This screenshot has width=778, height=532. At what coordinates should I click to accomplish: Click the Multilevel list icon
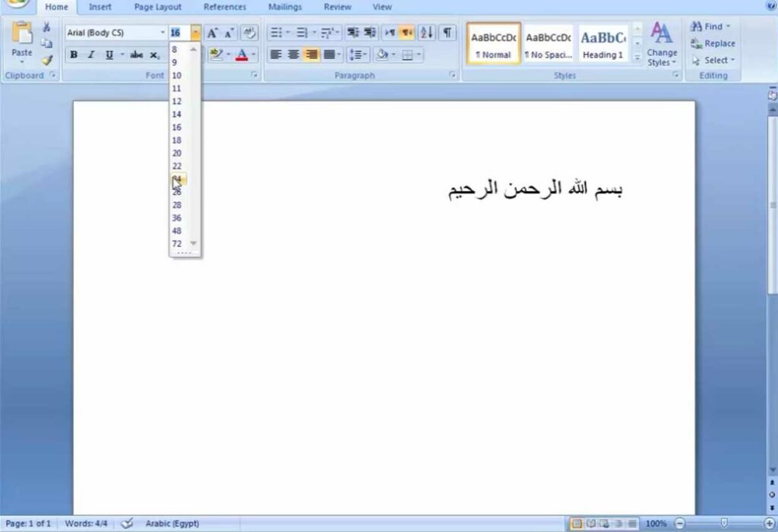tap(327, 33)
